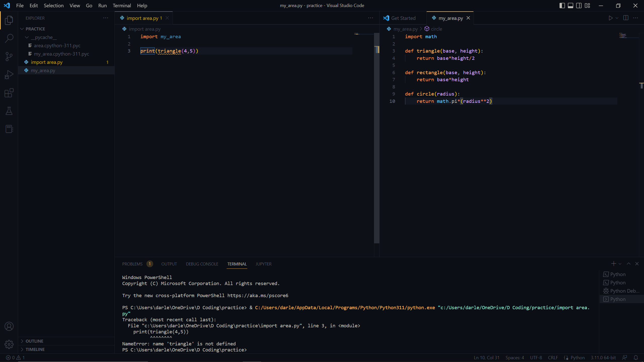The width and height of the screenshot is (644, 362).
Task: Open the Edit menu
Action: coord(34,6)
